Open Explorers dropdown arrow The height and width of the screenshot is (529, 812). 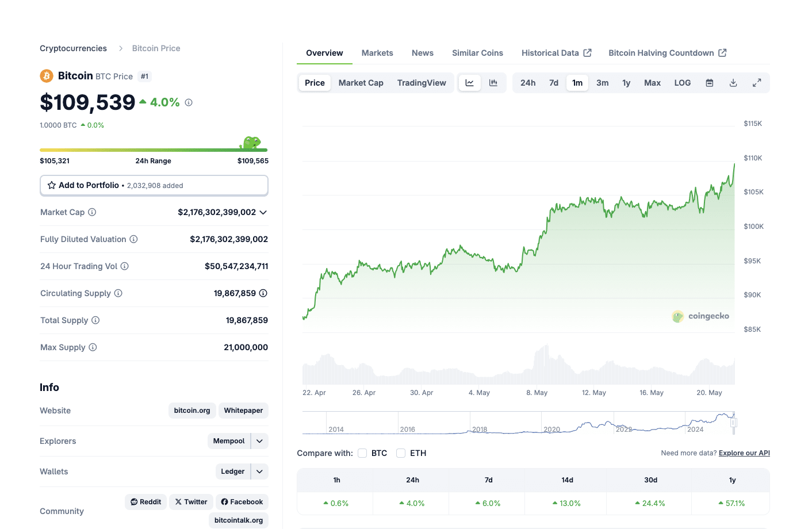click(260, 441)
